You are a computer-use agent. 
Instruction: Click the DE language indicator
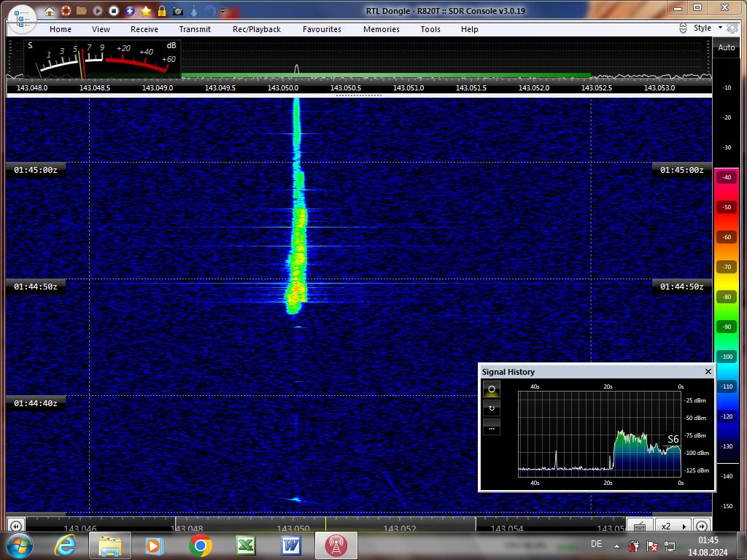click(597, 544)
